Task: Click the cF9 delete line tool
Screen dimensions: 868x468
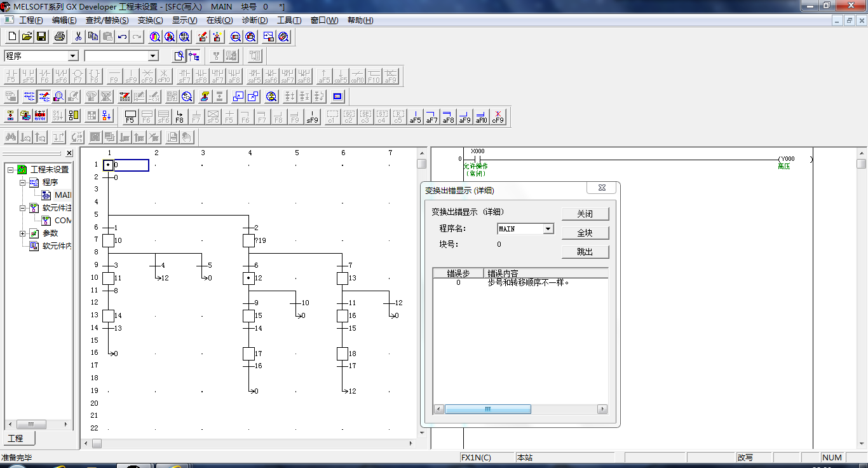Action: click(x=498, y=116)
